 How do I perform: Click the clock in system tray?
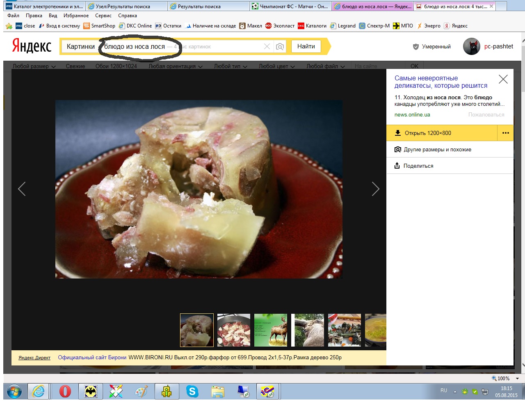click(x=506, y=392)
